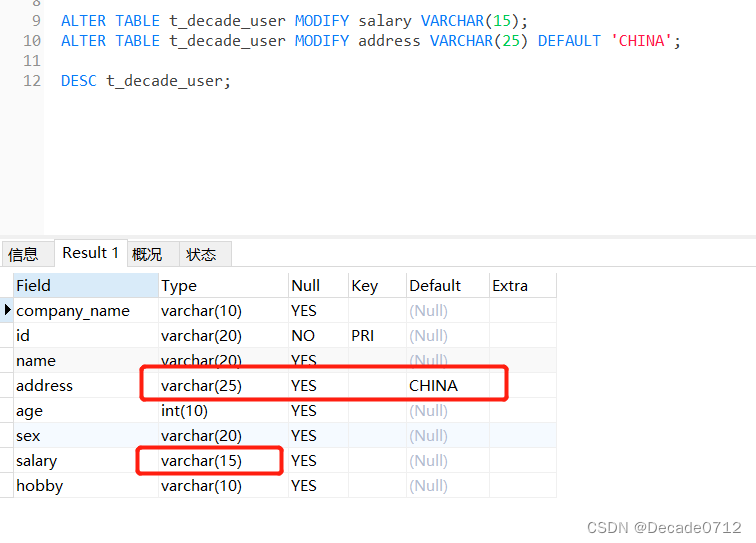This screenshot has width=756, height=543.
Task: Show the 状态 tab
Action: (x=201, y=254)
